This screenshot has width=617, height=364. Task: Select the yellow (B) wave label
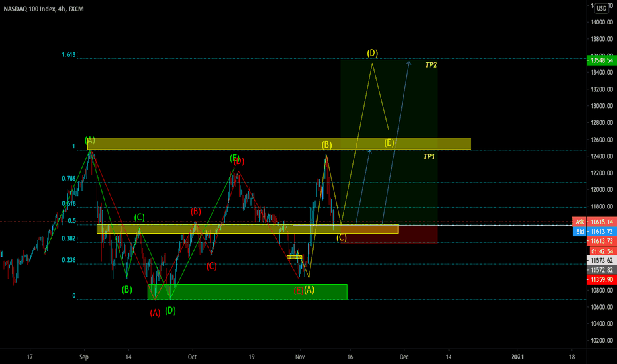tap(326, 145)
